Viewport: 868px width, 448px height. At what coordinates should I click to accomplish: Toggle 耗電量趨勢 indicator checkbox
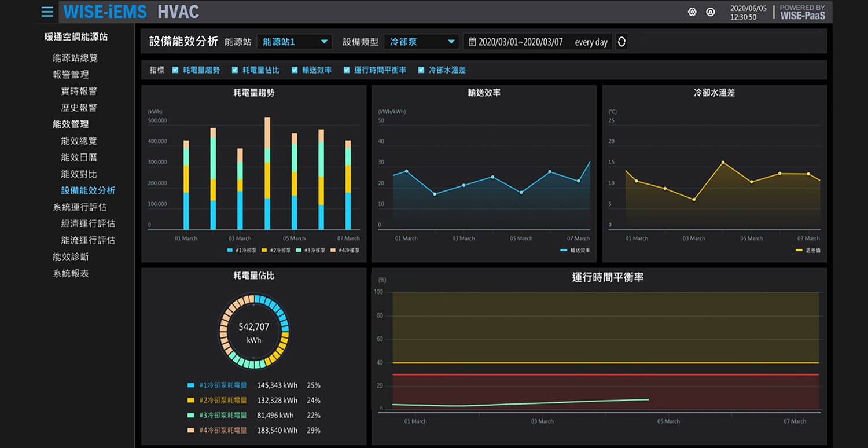coord(175,70)
